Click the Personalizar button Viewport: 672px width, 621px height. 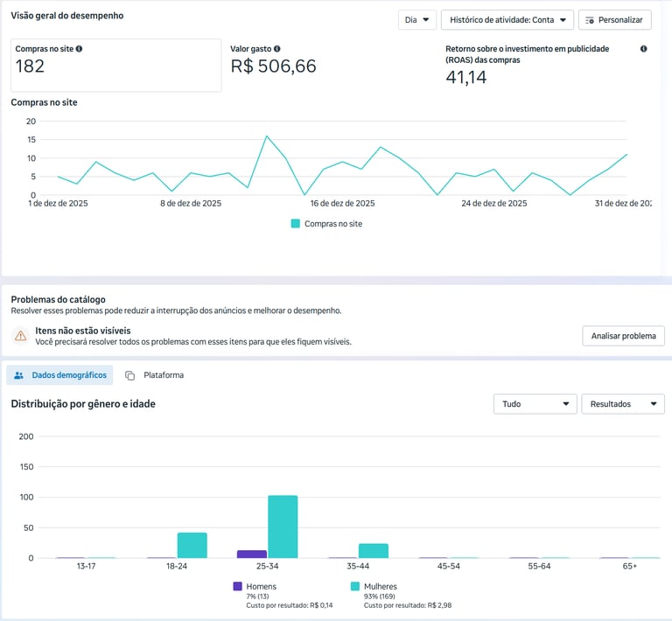(x=614, y=20)
